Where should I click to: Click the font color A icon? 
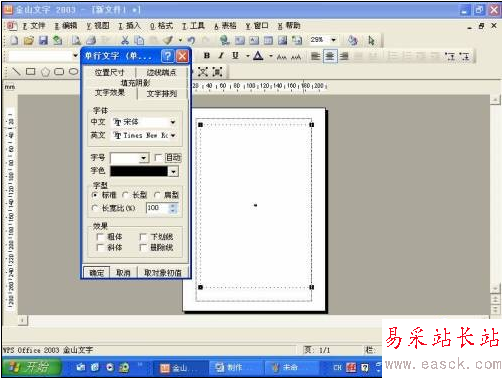coord(258,56)
